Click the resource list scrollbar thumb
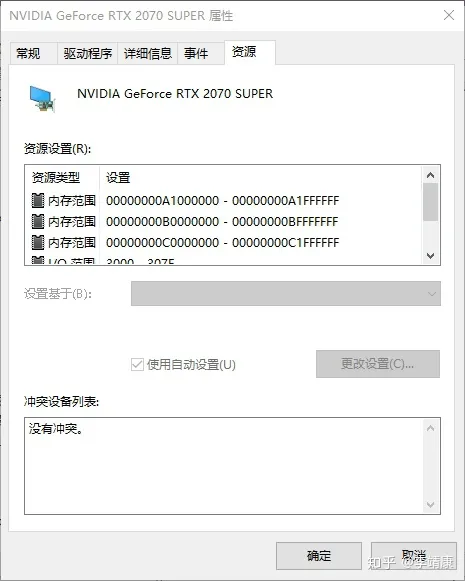 (430, 202)
